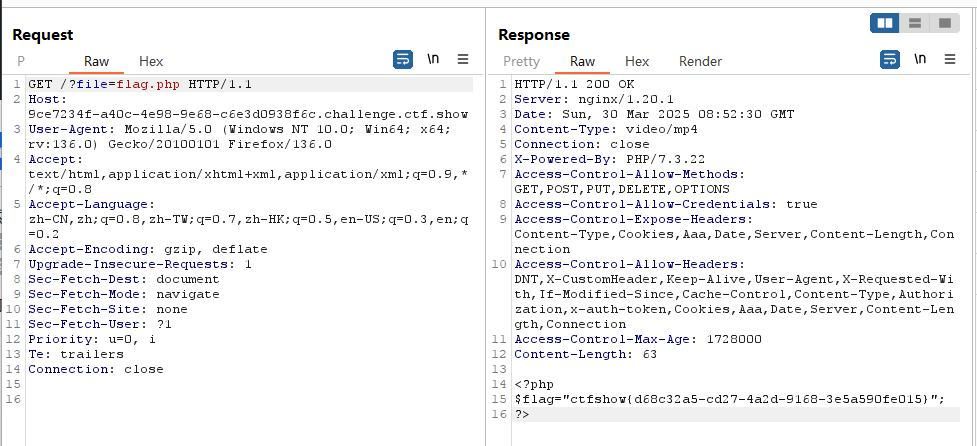The width and height of the screenshot is (977, 446).
Task: Show non-printable characters in Response panel
Action: pyautogui.click(x=920, y=60)
